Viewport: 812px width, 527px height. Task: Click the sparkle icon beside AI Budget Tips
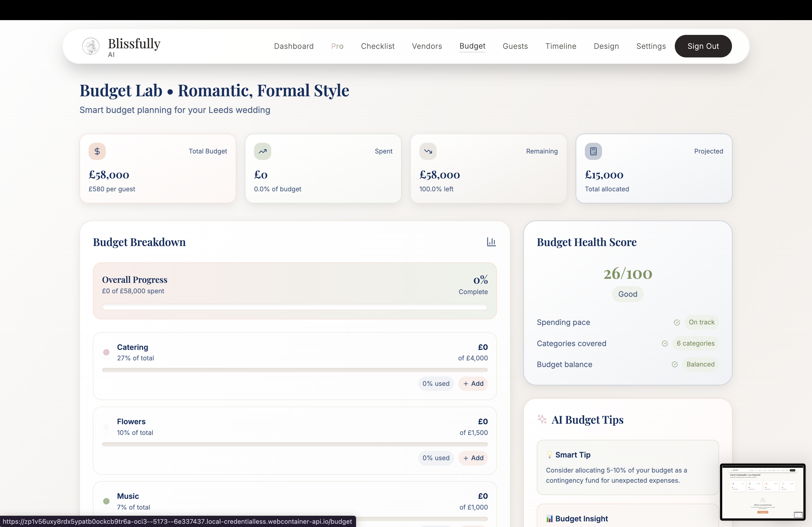542,419
